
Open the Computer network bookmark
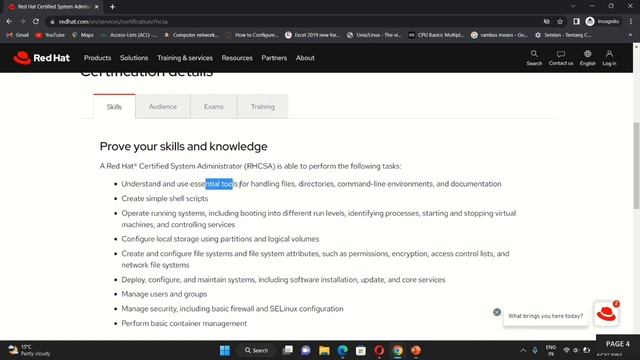point(191,35)
